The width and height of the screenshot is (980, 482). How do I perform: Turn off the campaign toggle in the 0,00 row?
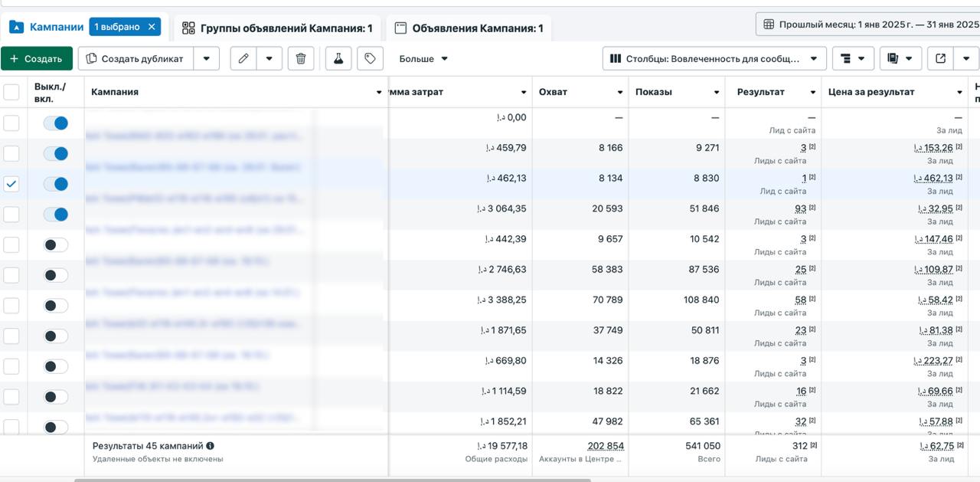(56, 123)
